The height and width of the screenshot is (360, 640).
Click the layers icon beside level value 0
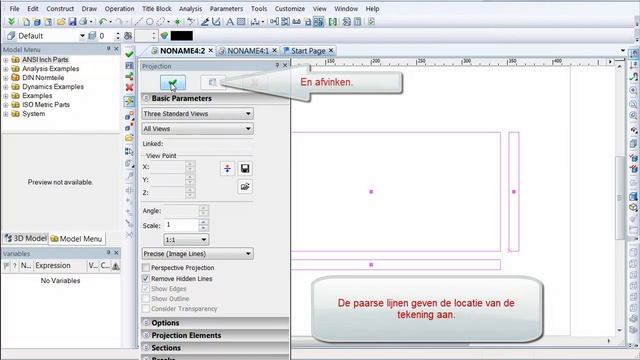coord(92,36)
